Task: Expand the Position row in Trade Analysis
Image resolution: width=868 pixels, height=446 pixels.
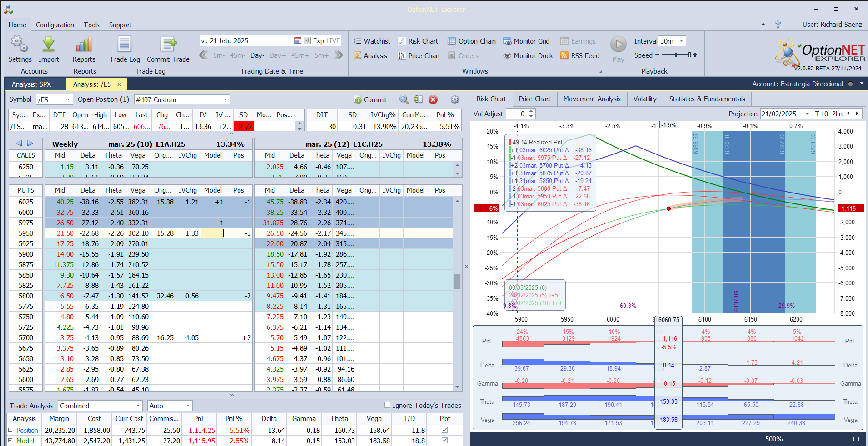Action: [x=10, y=430]
